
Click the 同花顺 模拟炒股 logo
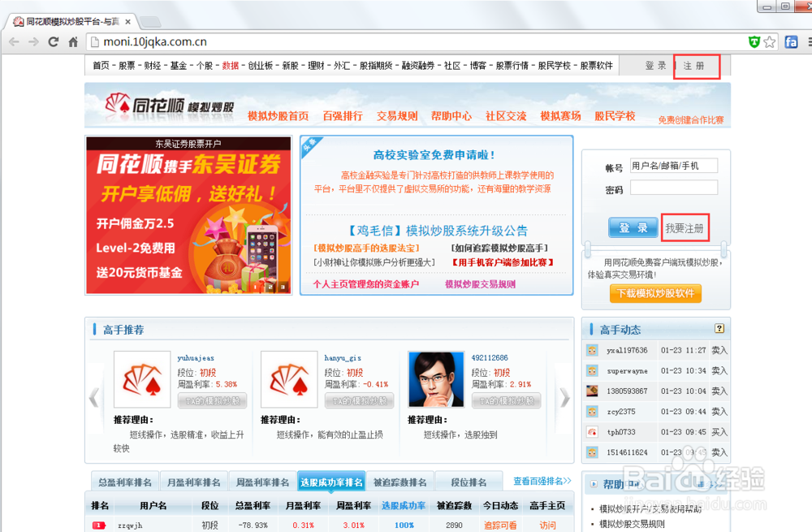[x=170, y=105]
